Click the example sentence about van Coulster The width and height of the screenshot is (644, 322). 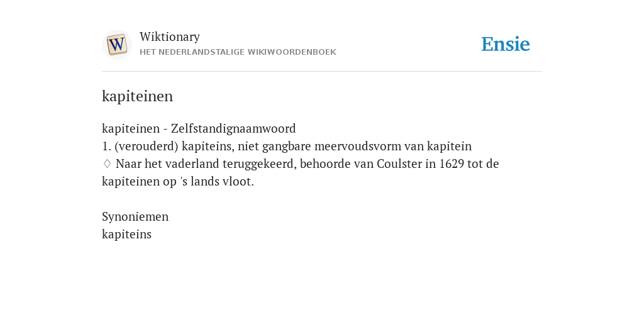[x=300, y=172]
